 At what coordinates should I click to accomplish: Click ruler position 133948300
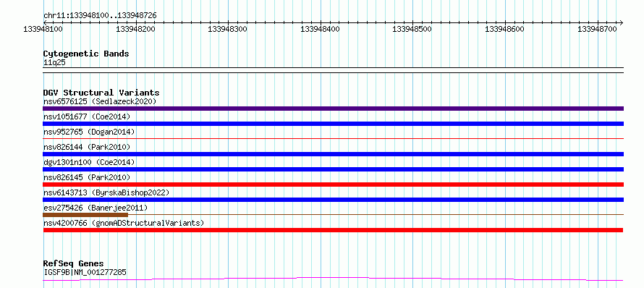228,29
